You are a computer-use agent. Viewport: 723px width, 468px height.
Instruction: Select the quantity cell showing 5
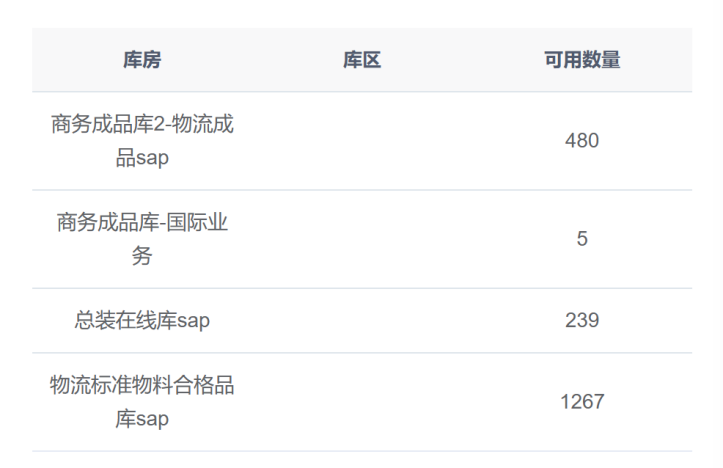pos(582,239)
